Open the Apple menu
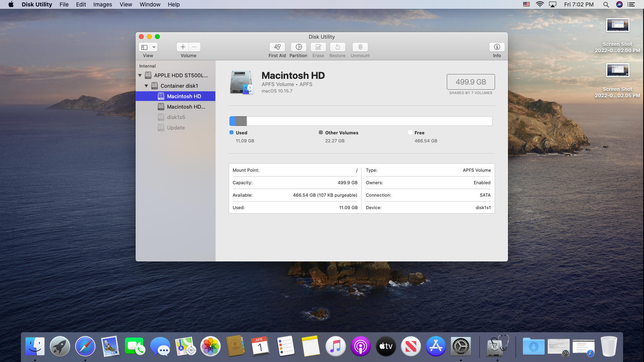 [x=11, y=4]
